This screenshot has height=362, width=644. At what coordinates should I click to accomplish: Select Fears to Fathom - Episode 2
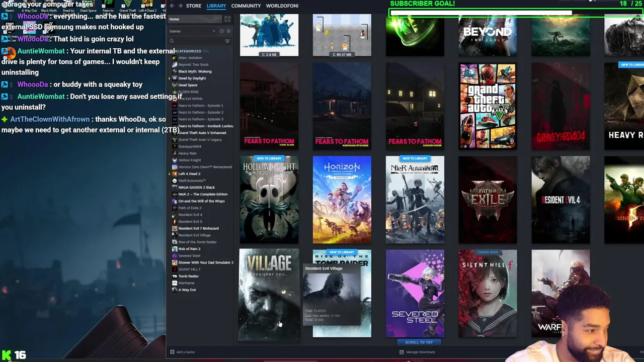[x=200, y=112]
